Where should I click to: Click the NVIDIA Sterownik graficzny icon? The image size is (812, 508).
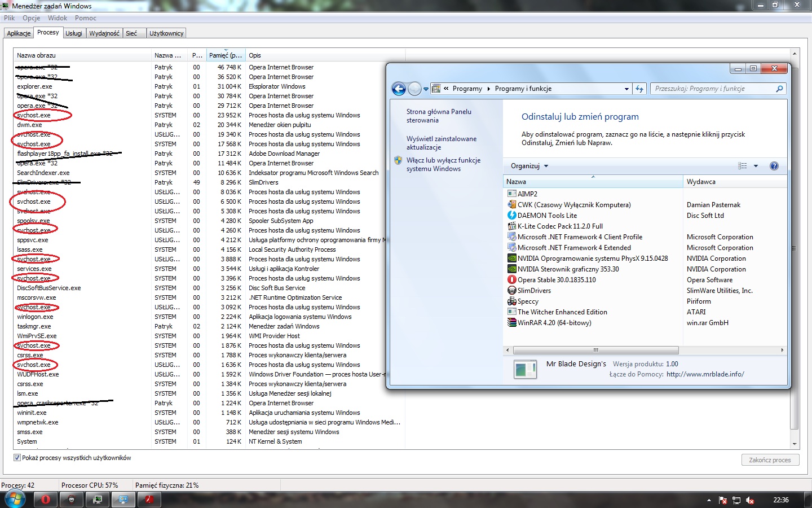tap(512, 269)
